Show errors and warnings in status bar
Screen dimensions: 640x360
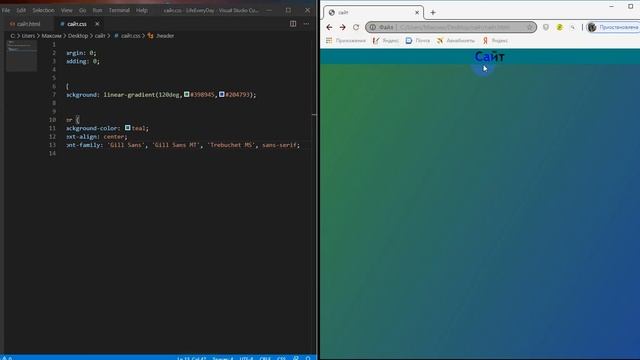(x=7, y=358)
